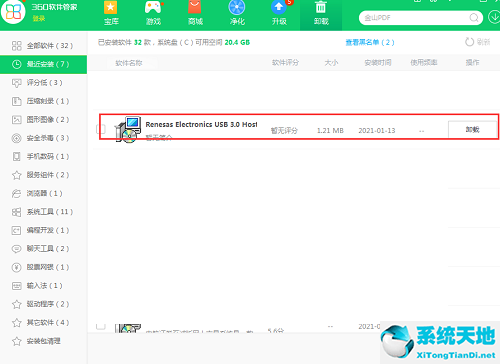This screenshot has width=500, height=364.
Task: Sort by the 软件评分 column header
Action: tap(285, 62)
